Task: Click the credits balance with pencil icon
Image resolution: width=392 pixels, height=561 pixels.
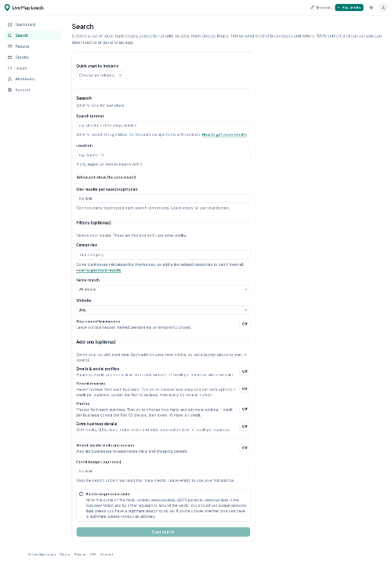Action: click(321, 8)
